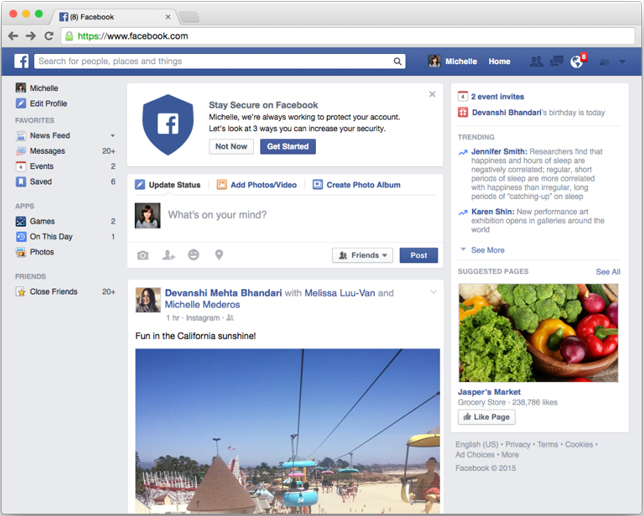Click the Games app icon
Screen dimensions: 644x516
21,221
